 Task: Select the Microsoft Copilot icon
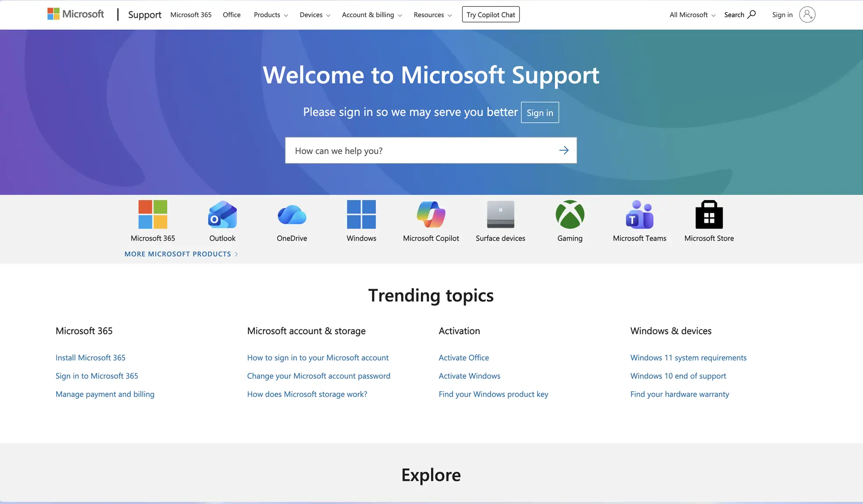(431, 215)
